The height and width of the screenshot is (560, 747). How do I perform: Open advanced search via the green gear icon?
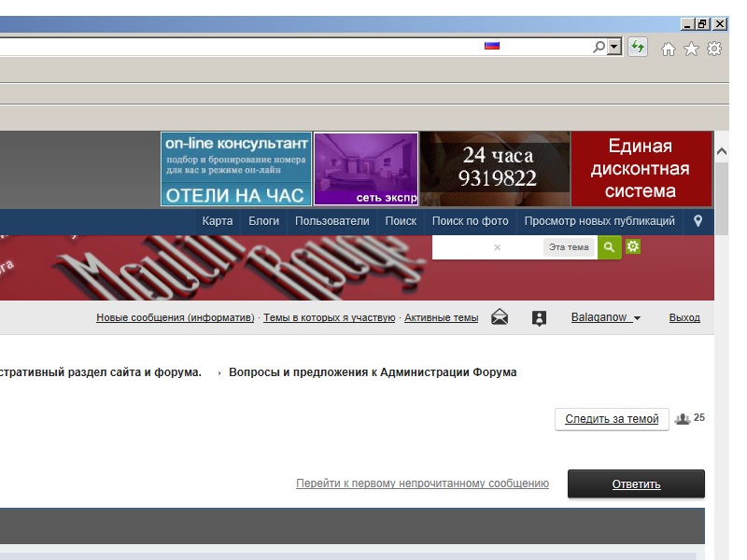pyautogui.click(x=633, y=246)
